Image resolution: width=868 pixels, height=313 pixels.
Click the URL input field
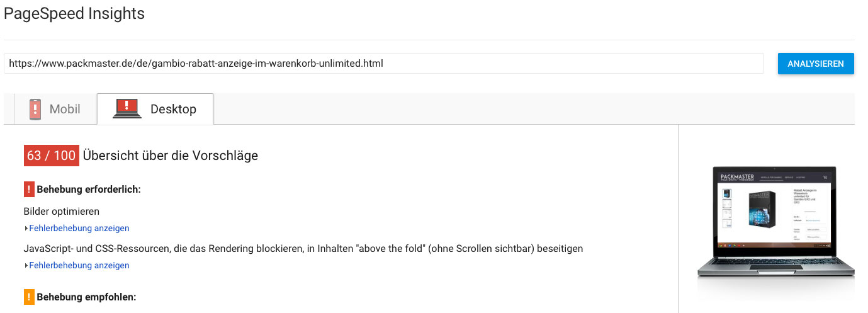tap(383, 64)
